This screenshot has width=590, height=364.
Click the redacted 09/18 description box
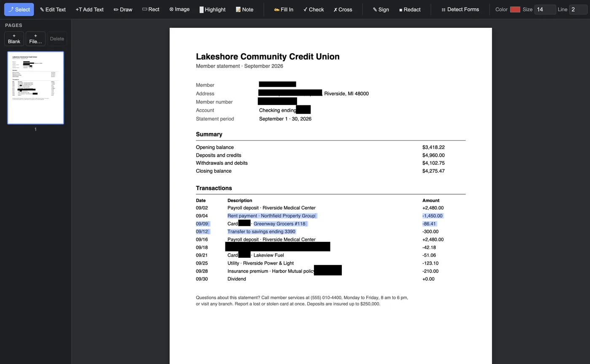(x=278, y=246)
